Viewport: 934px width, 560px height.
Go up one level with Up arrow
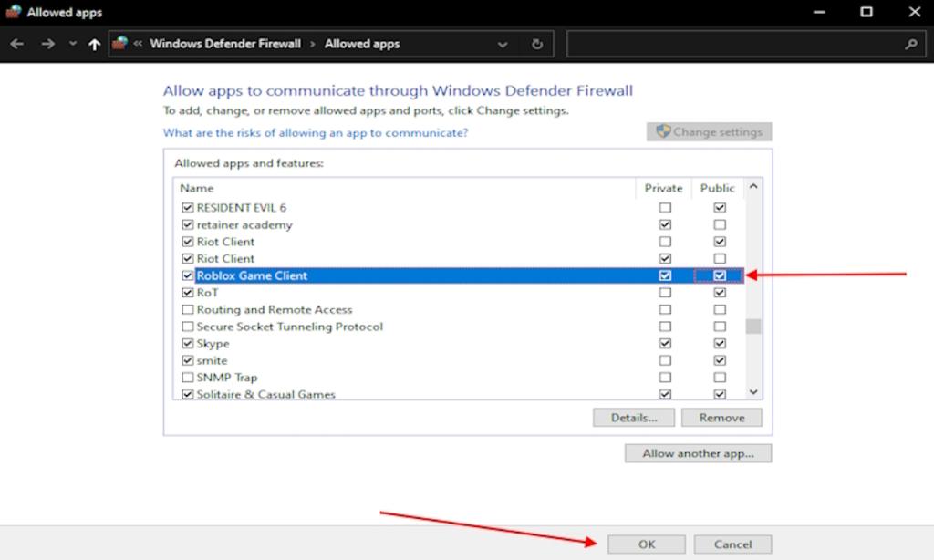[x=94, y=44]
